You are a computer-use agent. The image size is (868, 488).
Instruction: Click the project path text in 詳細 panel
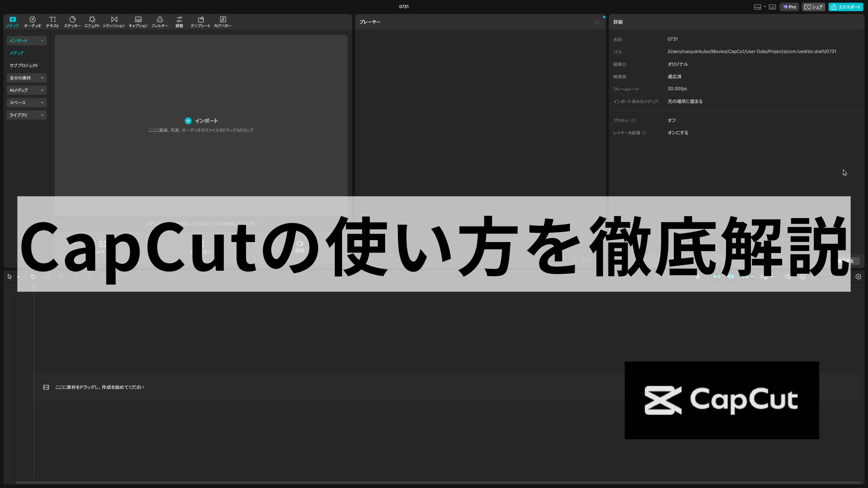click(x=752, y=52)
